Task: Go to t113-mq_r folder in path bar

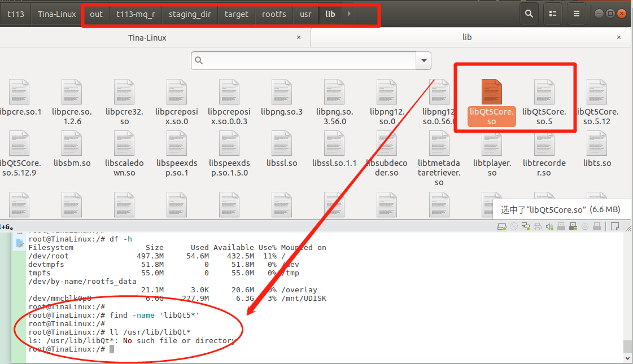Action: click(x=136, y=14)
